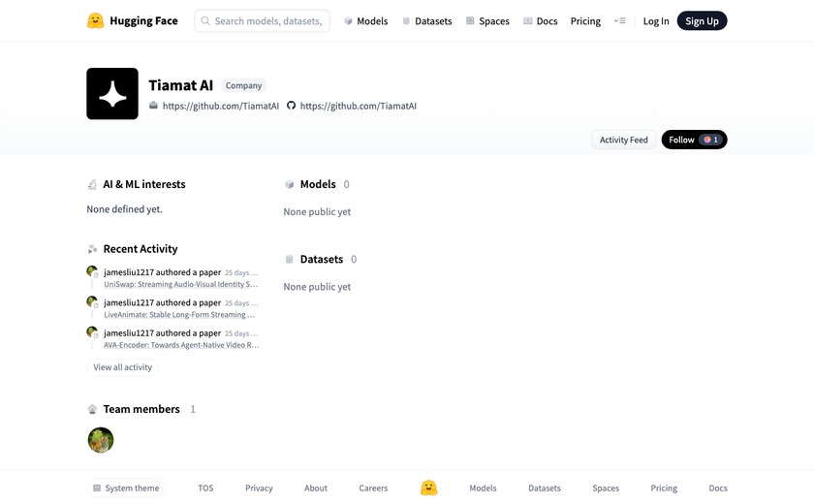Open TOS footer link

[205, 488]
